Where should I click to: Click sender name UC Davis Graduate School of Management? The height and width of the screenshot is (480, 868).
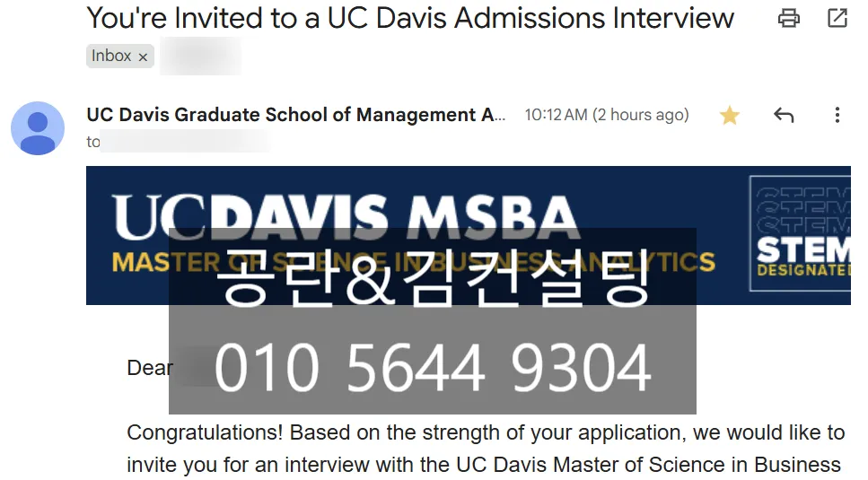click(295, 115)
